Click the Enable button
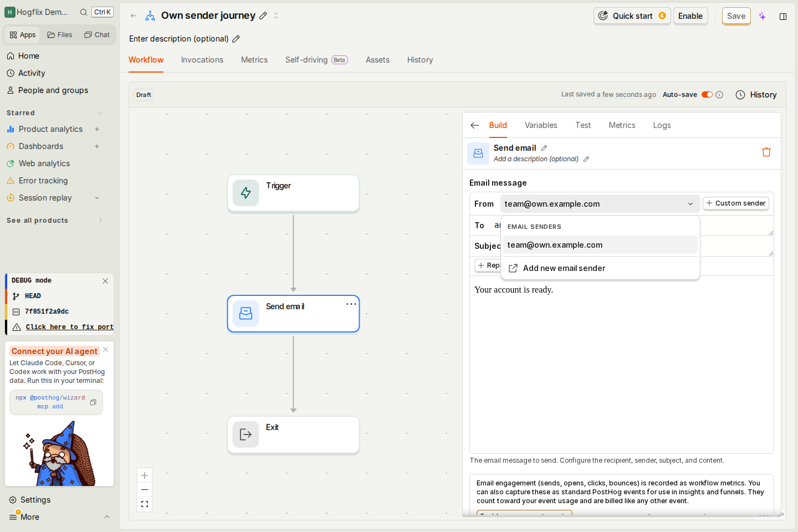This screenshot has width=798, height=532. pos(690,16)
